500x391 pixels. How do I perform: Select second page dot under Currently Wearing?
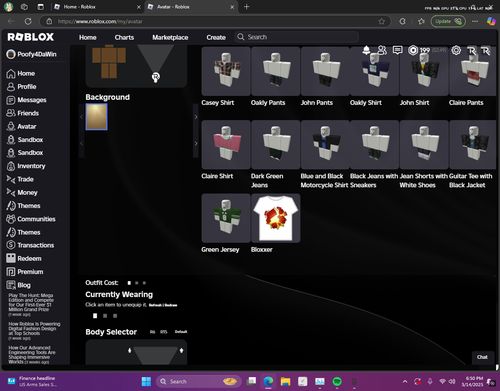click(105, 316)
